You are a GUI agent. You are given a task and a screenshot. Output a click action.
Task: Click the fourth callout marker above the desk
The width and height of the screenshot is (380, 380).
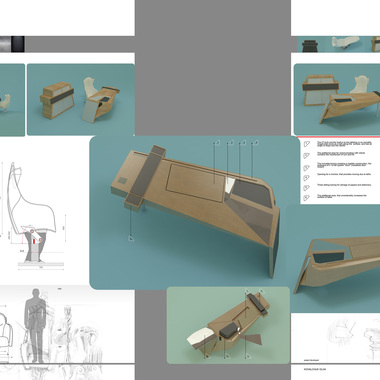point(256,143)
